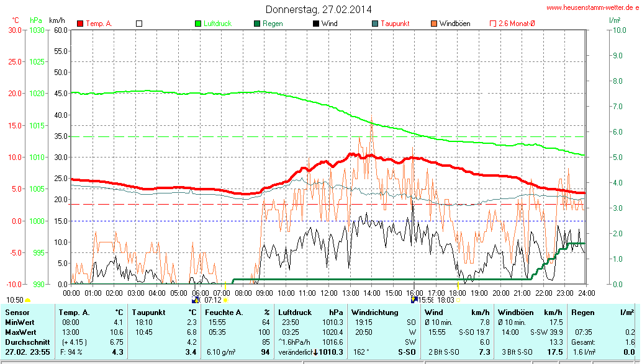
Task: Click the red outlined 2.6 Monat-Ø legend box
Action: pos(493,24)
